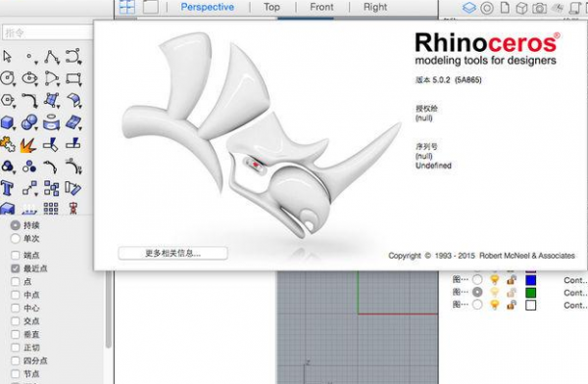Screen dimensions: 588x384
Task: Toggle white layer visibility bulb
Action: 495,305
